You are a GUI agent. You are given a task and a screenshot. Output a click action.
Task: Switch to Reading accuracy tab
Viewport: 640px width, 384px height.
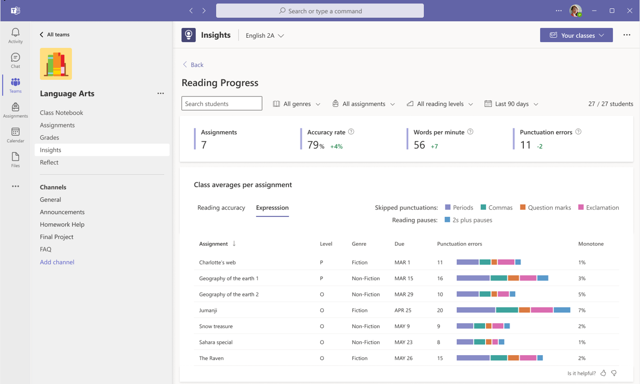pyautogui.click(x=221, y=208)
